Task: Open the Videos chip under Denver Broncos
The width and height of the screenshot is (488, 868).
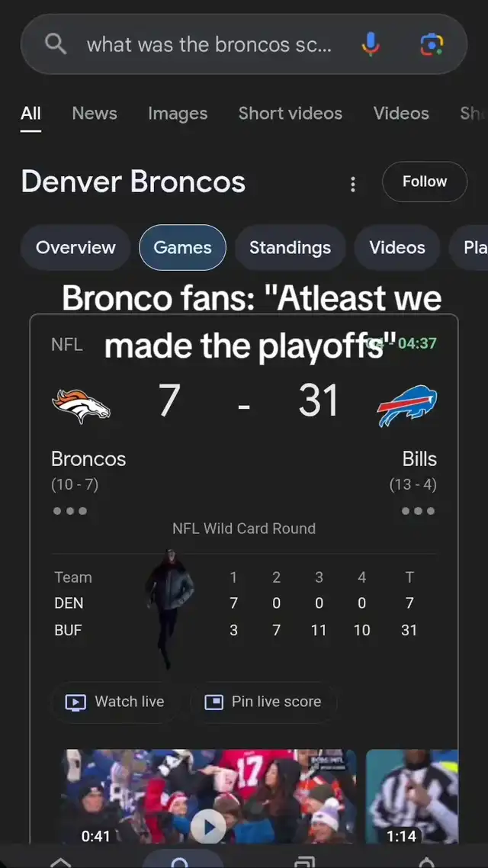Action: [x=396, y=248]
